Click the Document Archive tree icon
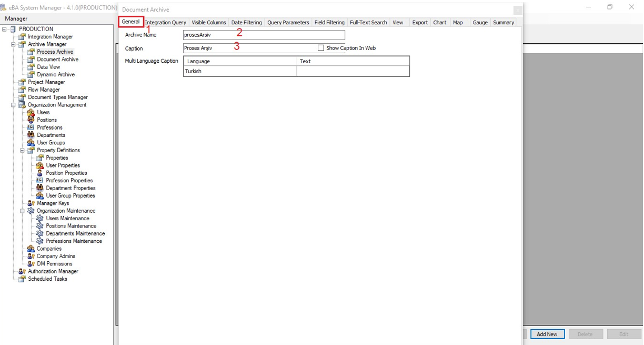This screenshot has width=644, height=345. pyautogui.click(x=31, y=60)
